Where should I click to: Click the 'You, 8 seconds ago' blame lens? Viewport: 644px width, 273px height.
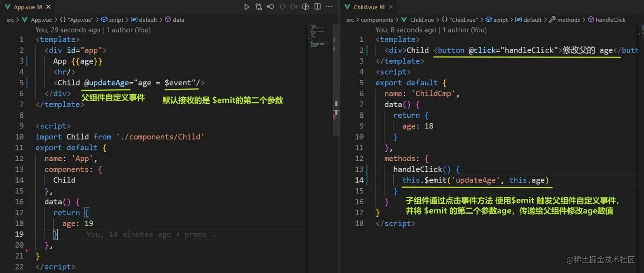pyautogui.click(x=406, y=30)
